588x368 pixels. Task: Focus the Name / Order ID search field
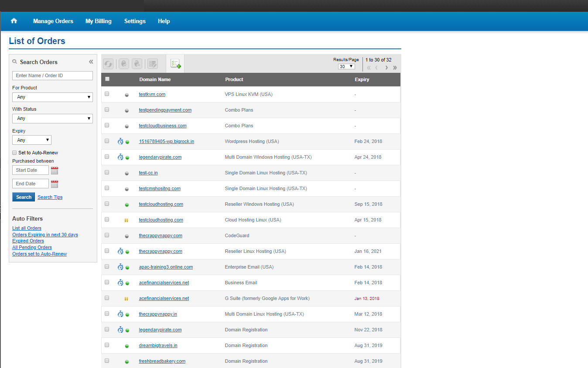52,75
